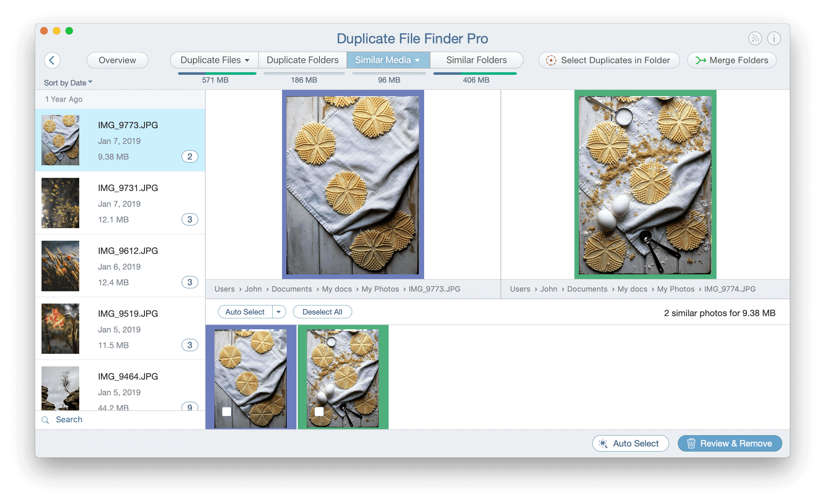Click the back navigation arrow icon

pyautogui.click(x=53, y=59)
